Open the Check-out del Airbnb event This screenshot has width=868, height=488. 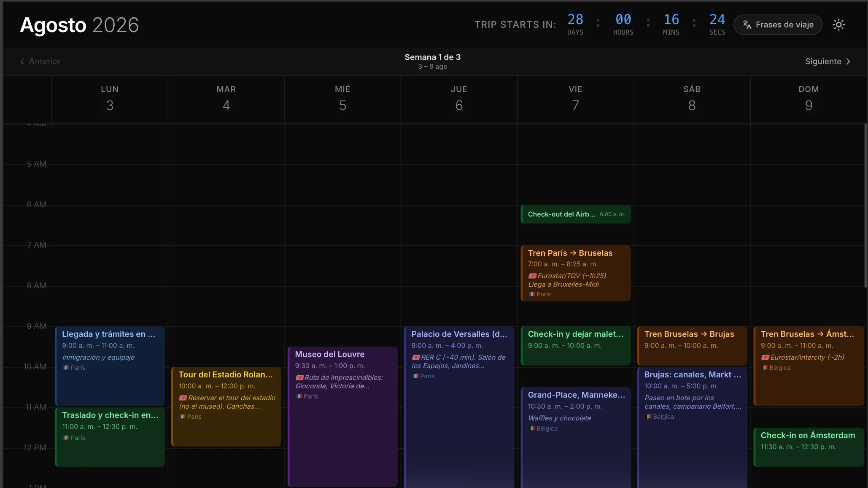(576, 214)
